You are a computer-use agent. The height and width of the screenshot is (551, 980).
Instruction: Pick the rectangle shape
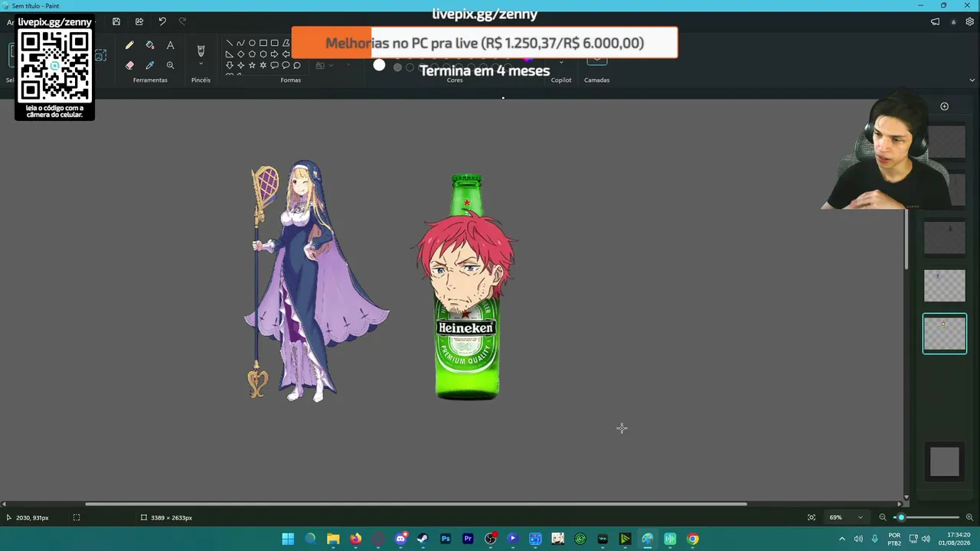[x=263, y=43]
